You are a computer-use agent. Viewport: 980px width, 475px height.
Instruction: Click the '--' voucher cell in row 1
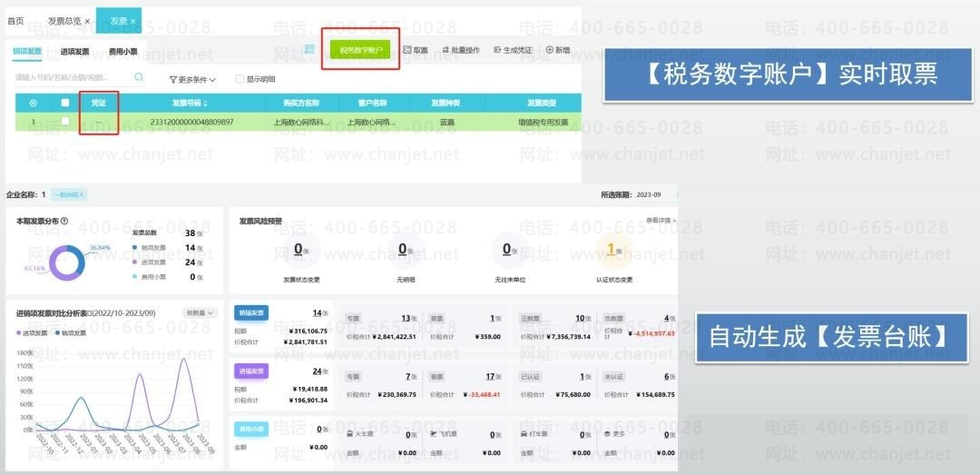[x=99, y=122]
